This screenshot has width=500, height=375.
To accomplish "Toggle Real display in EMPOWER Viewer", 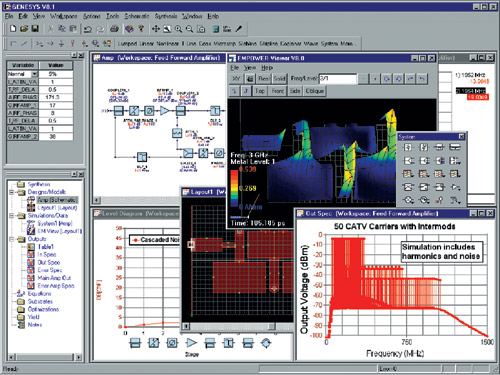I will 263,79.
